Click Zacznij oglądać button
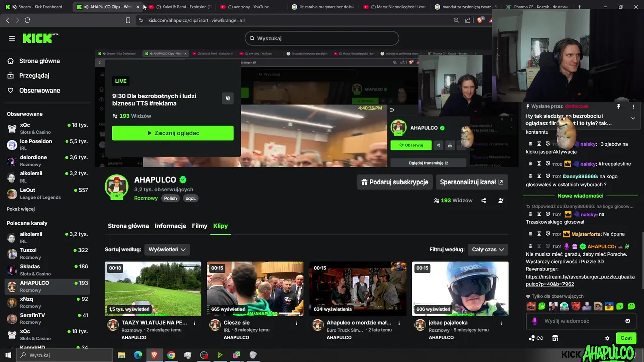This screenshot has width=644, height=362. click(173, 133)
